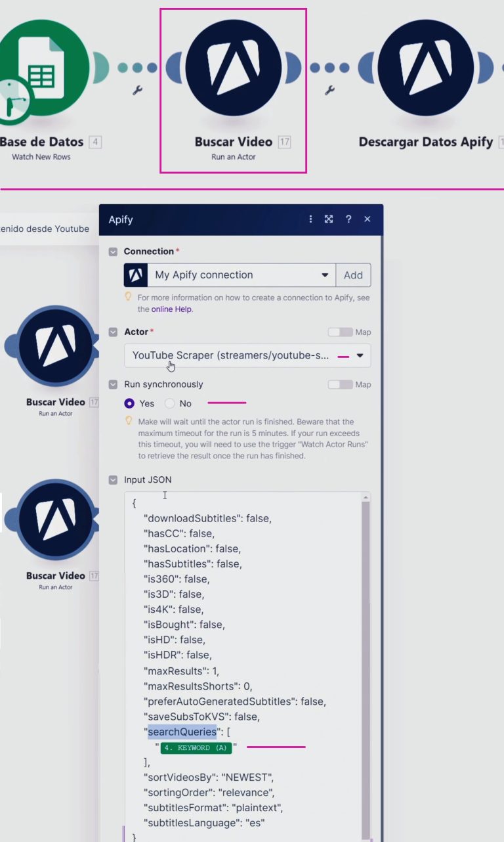Open the online Help link
The height and width of the screenshot is (842, 504).
[172, 309]
